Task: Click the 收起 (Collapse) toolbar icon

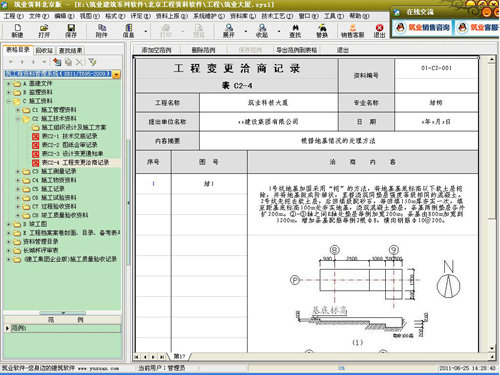Action: (x=262, y=31)
